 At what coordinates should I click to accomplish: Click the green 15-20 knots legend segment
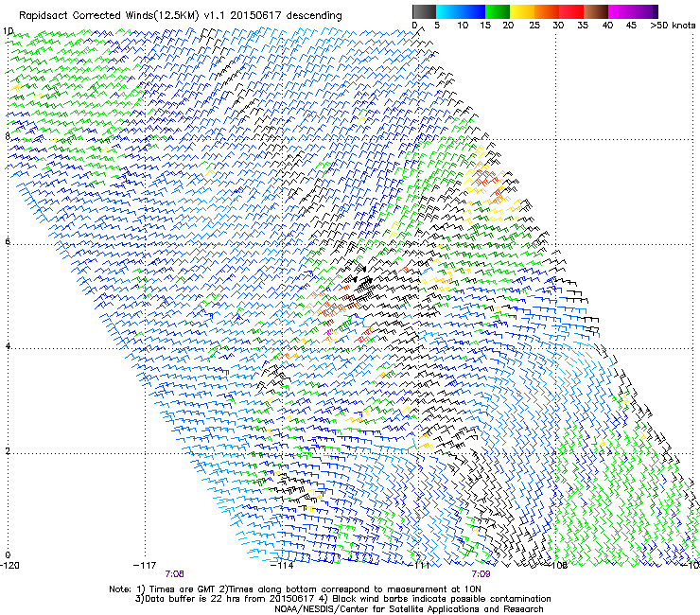[x=498, y=11]
